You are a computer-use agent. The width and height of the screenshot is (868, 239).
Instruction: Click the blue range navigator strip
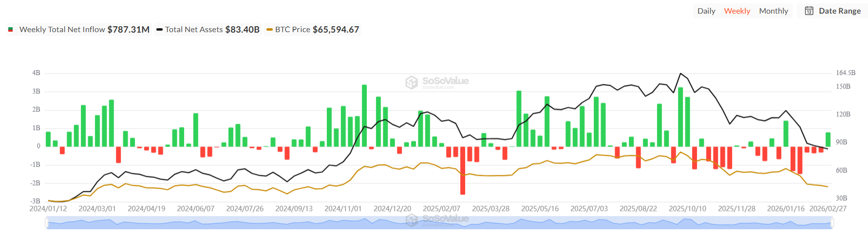439,223
